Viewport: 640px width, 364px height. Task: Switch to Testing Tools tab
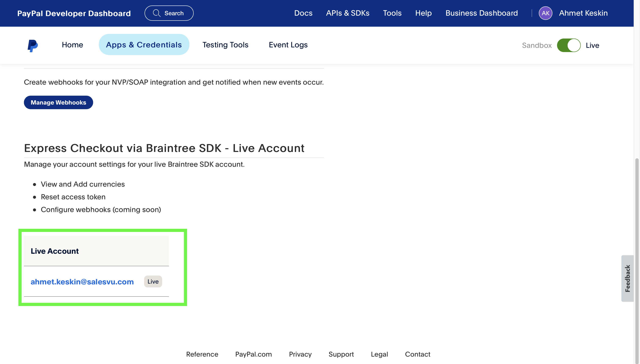click(225, 45)
